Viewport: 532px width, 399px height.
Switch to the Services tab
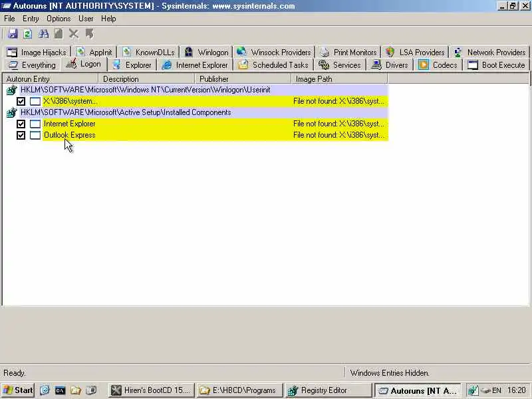click(340, 65)
